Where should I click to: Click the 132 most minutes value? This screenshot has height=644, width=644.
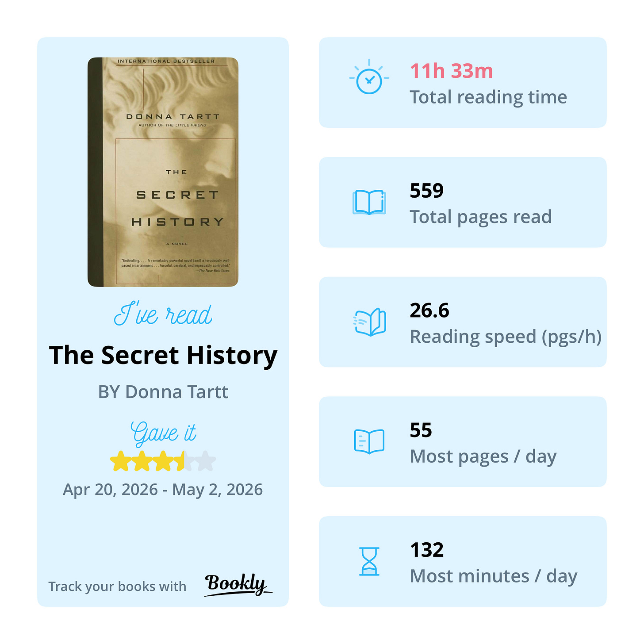point(426,550)
